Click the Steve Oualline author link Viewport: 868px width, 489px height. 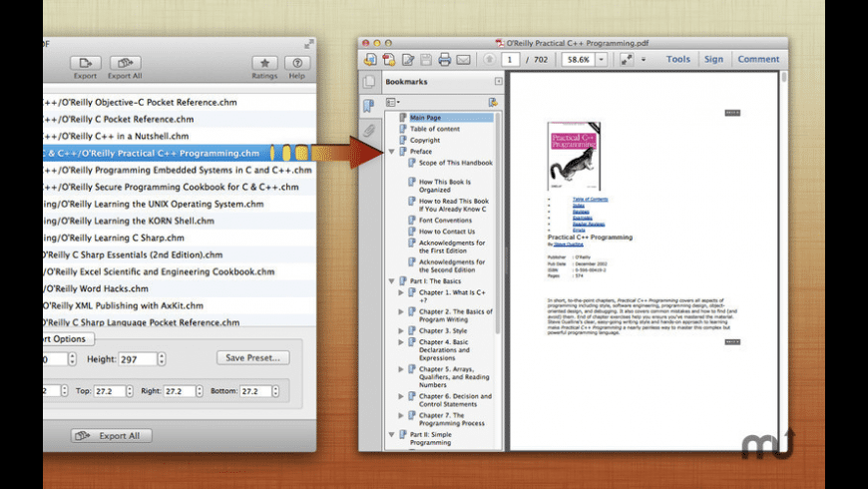click(x=569, y=244)
